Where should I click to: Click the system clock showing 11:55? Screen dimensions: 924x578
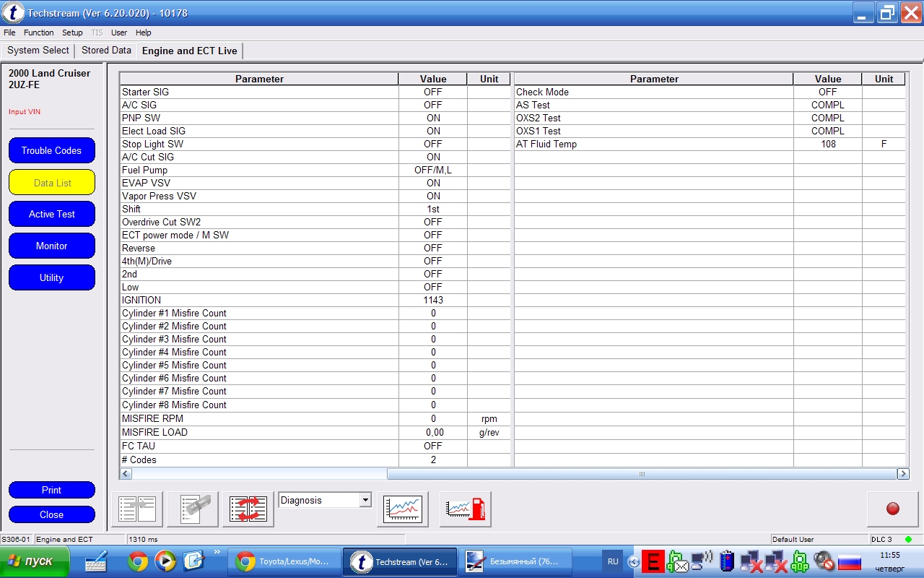pyautogui.click(x=891, y=555)
